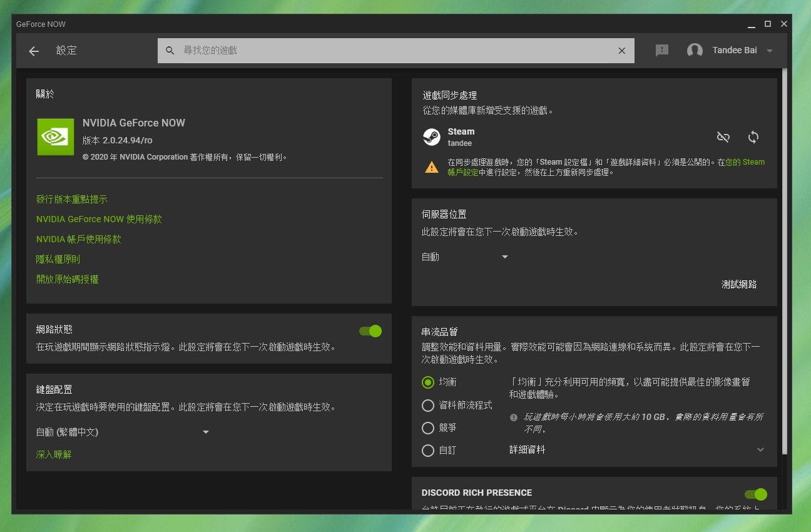
Task: Click into the 尋找您的遊戲 search field
Action: point(394,51)
